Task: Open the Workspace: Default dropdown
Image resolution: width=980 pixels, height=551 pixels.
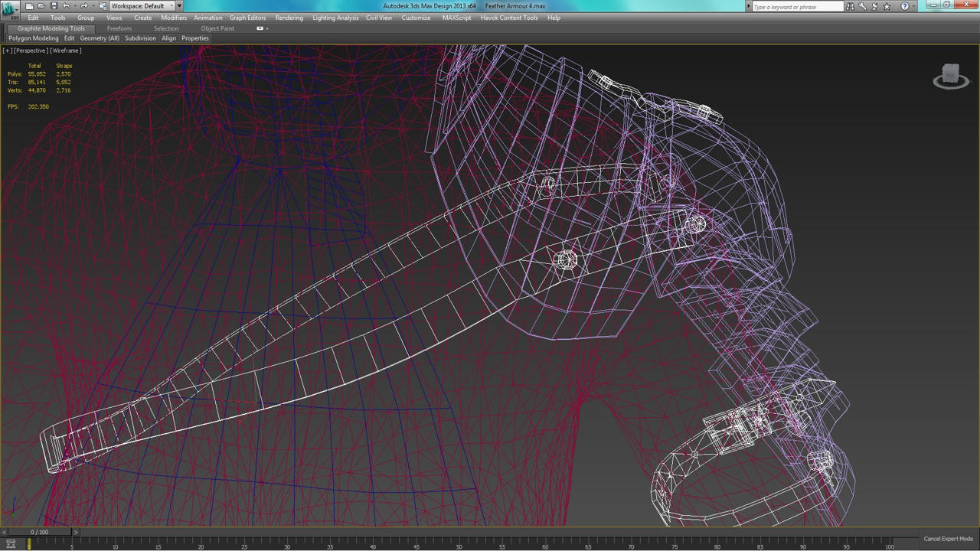Action: tap(142, 6)
